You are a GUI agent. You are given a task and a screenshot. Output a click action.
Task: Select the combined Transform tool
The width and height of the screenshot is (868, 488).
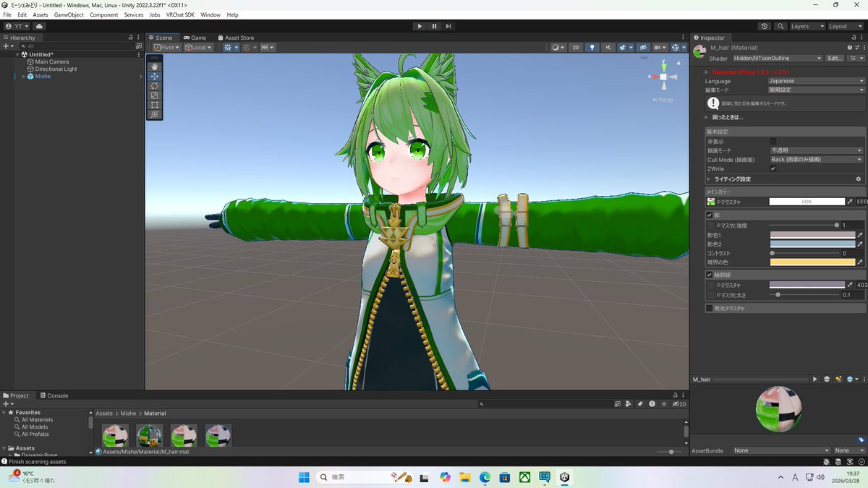point(155,114)
